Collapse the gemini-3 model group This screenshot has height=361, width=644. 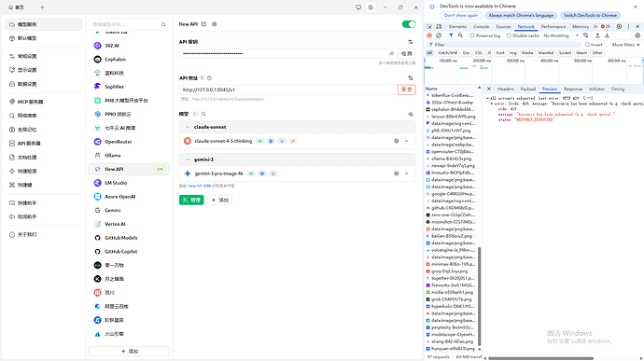188,160
